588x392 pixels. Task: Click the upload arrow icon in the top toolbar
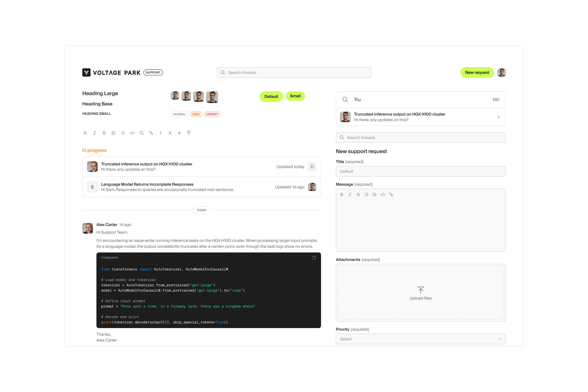(x=189, y=133)
